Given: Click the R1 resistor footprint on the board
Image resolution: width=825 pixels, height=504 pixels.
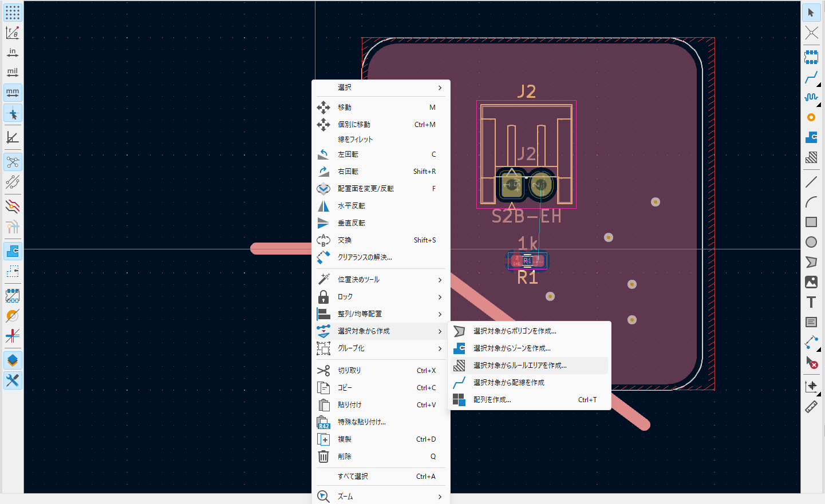Looking at the screenshot, I should pyautogui.click(x=527, y=261).
